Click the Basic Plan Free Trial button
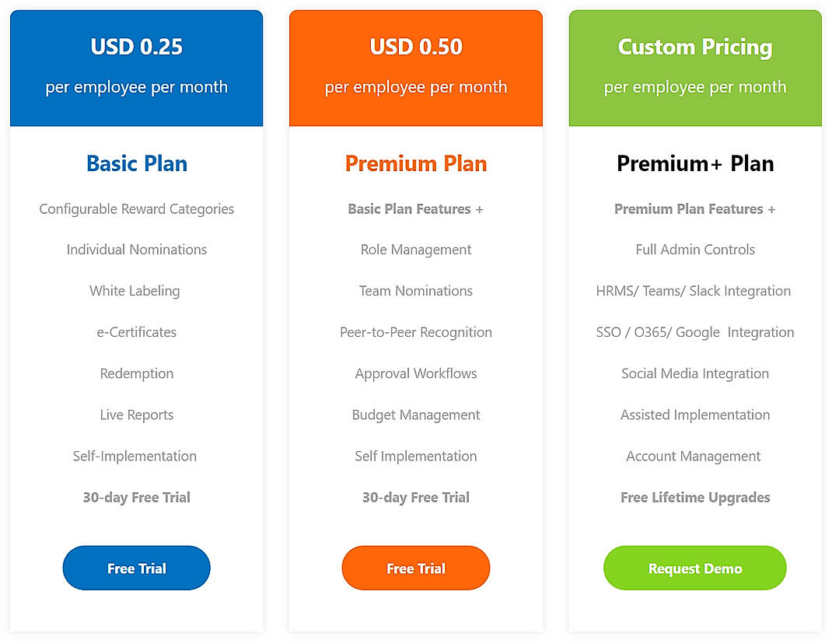 tap(136, 568)
